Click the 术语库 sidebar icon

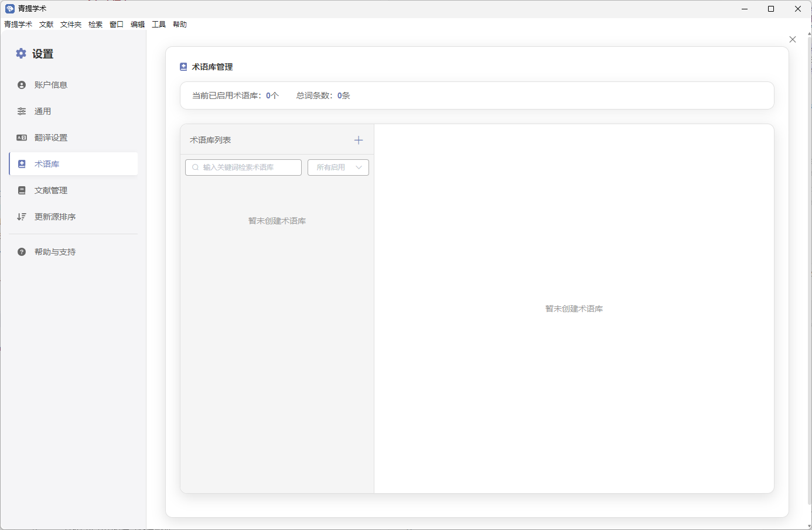click(22, 164)
